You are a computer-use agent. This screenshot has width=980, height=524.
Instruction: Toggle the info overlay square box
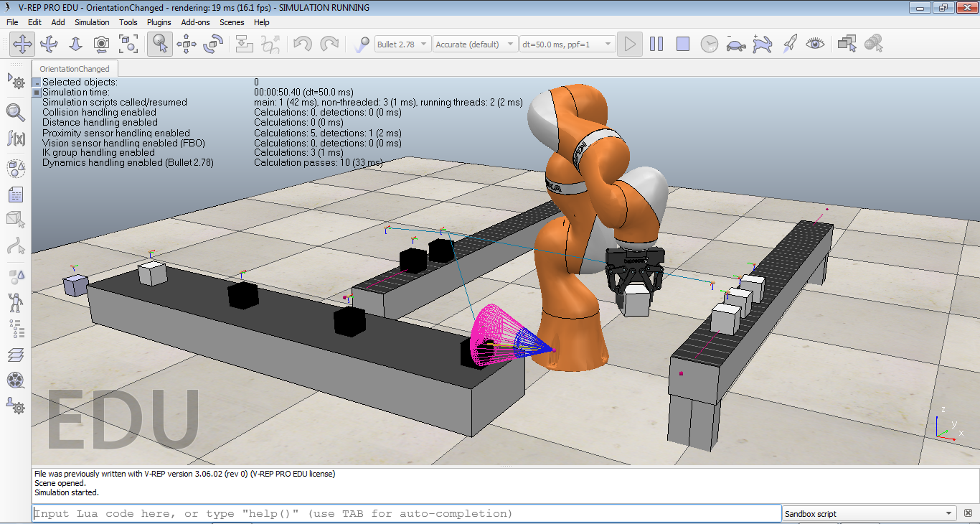click(x=37, y=93)
